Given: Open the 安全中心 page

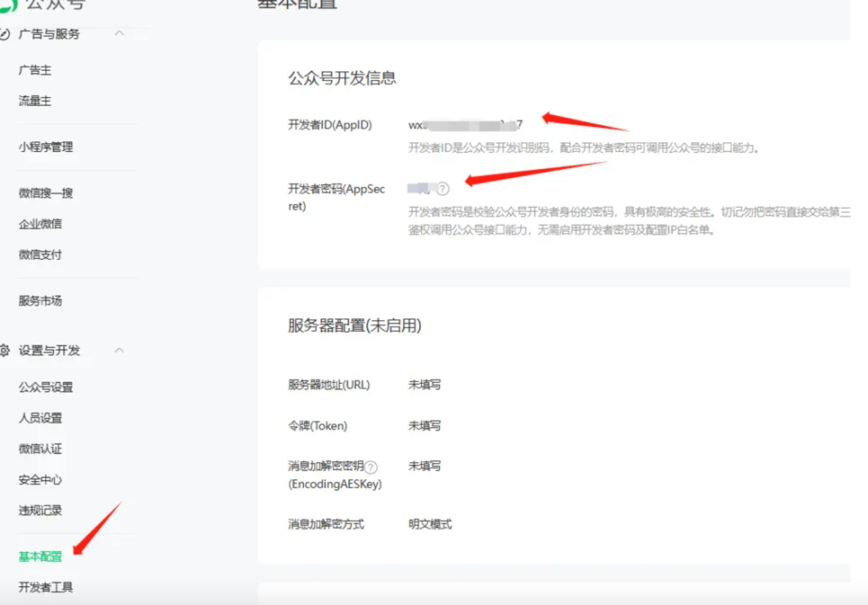Looking at the screenshot, I should pyautogui.click(x=40, y=480).
